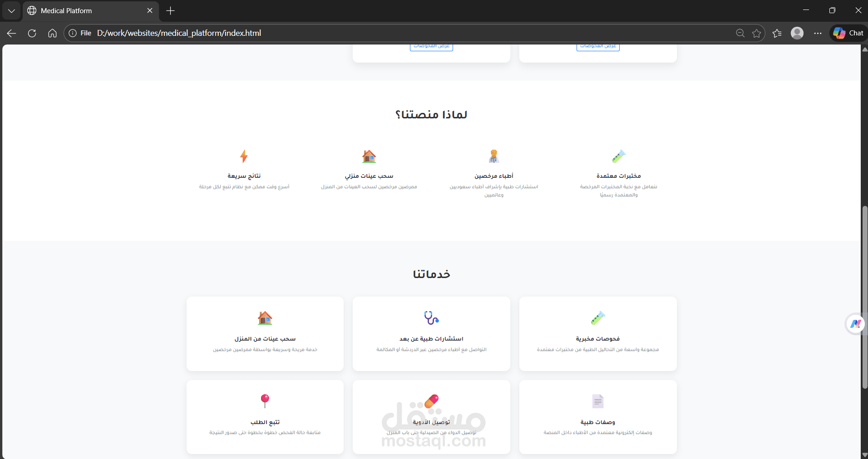868x459 pixels.
Task: Click the description under أطباء مرخصين
Action: 494,191
